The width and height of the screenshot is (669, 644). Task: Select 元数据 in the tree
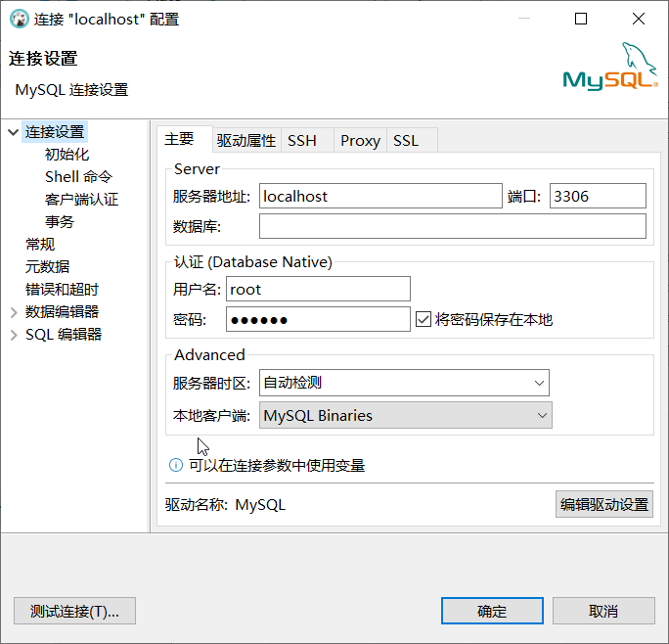click(47, 267)
